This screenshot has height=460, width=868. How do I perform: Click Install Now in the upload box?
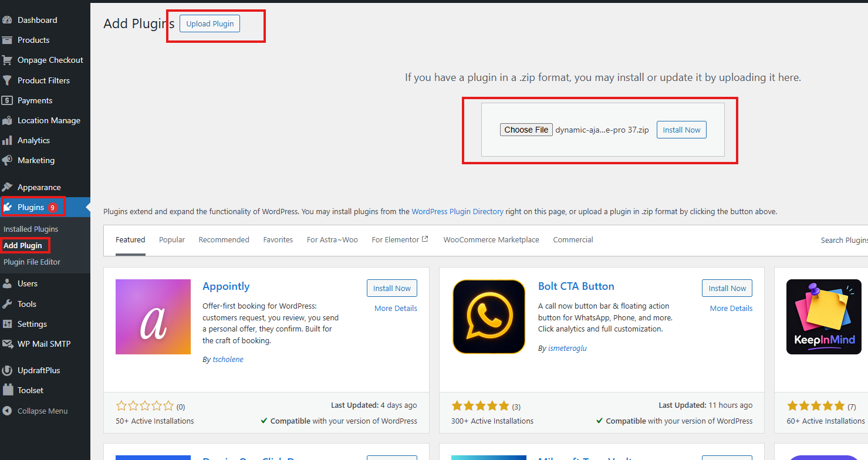[x=681, y=130]
